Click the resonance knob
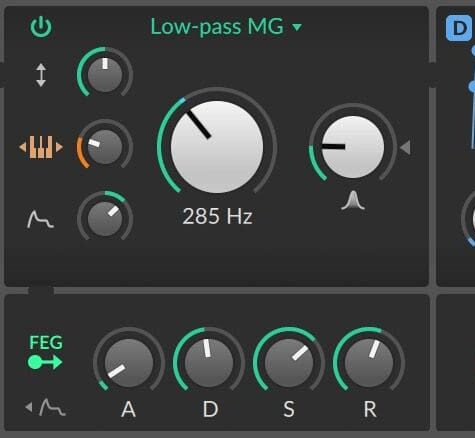 tap(353, 147)
